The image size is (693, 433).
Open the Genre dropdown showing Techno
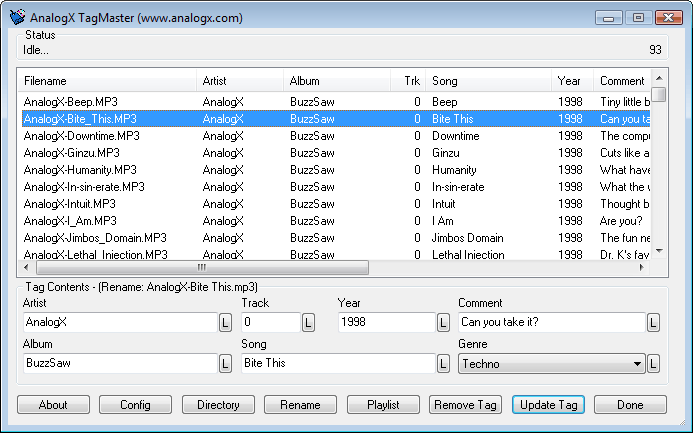click(552, 364)
